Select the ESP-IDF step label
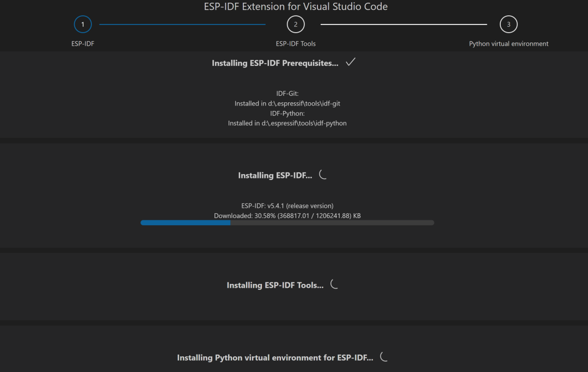This screenshot has width=588, height=372. coord(83,44)
